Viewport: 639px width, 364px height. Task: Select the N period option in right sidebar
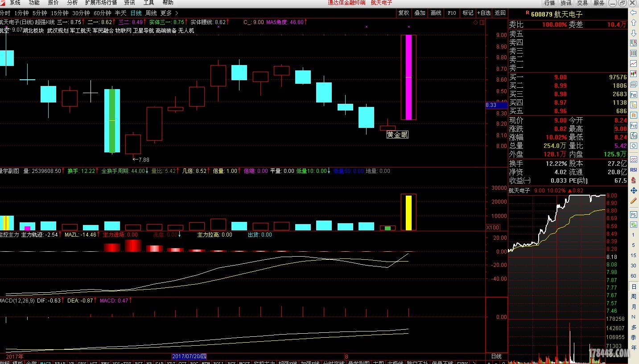(x=634, y=317)
